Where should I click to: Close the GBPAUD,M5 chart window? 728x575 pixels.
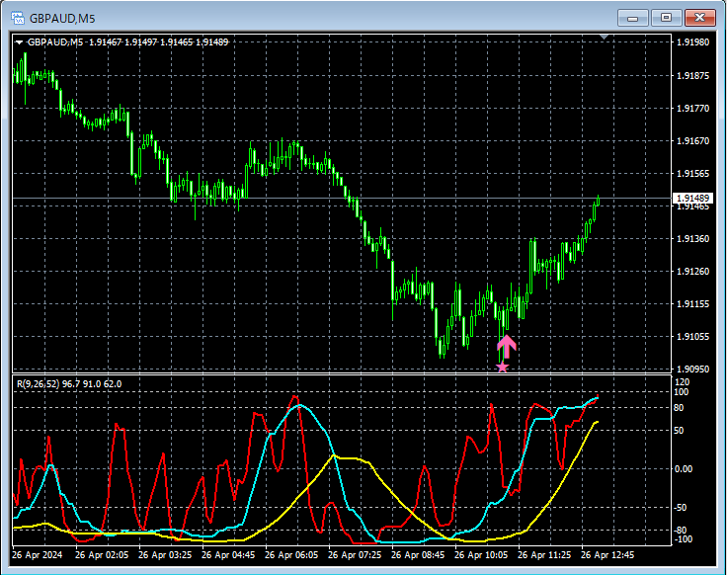click(x=699, y=18)
